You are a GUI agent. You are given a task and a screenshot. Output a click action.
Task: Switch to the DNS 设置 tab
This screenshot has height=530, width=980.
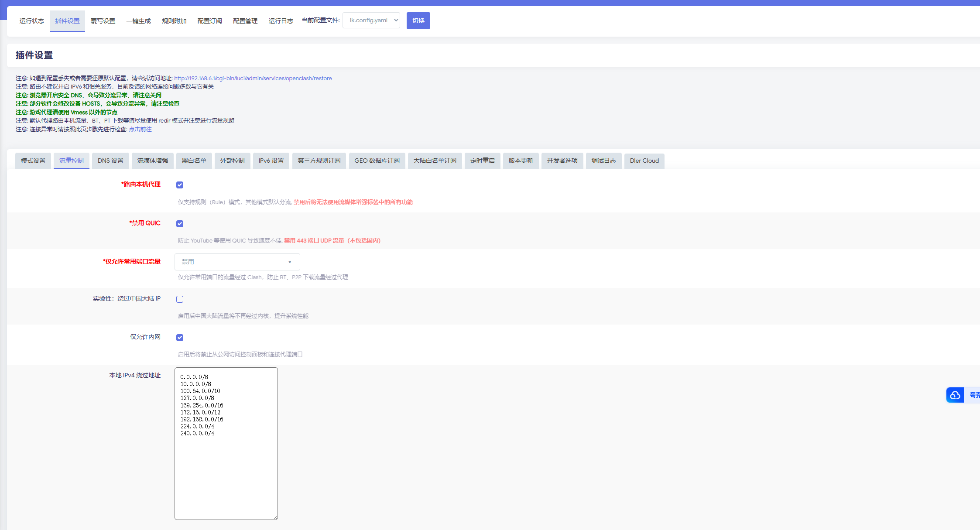(110, 161)
